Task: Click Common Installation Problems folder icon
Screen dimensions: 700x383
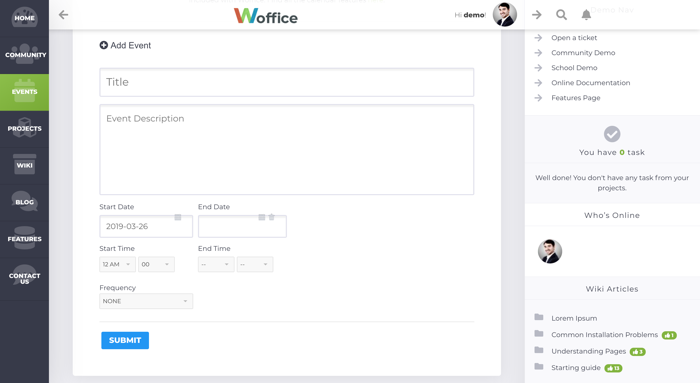Action: pos(539,333)
